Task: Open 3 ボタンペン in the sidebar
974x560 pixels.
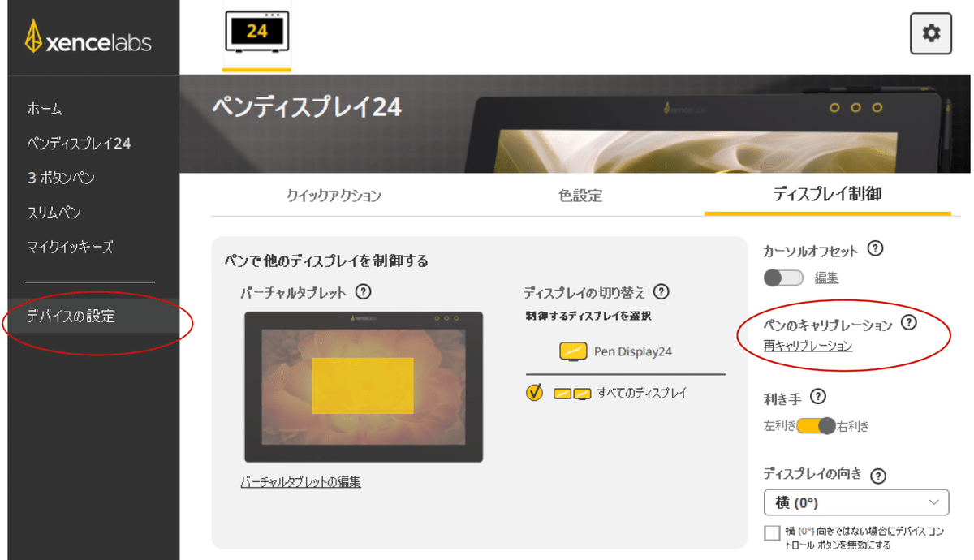Action: pyautogui.click(x=61, y=178)
